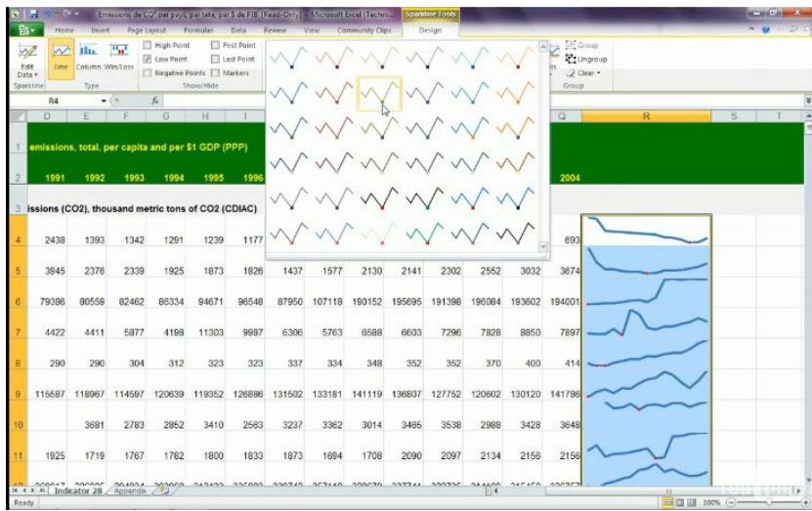
Task: Click the sparkline cell in row 4
Action: (646, 231)
